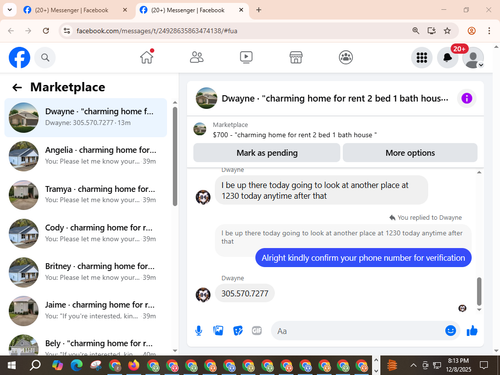
Task: Reload the page
Action: click(46, 31)
